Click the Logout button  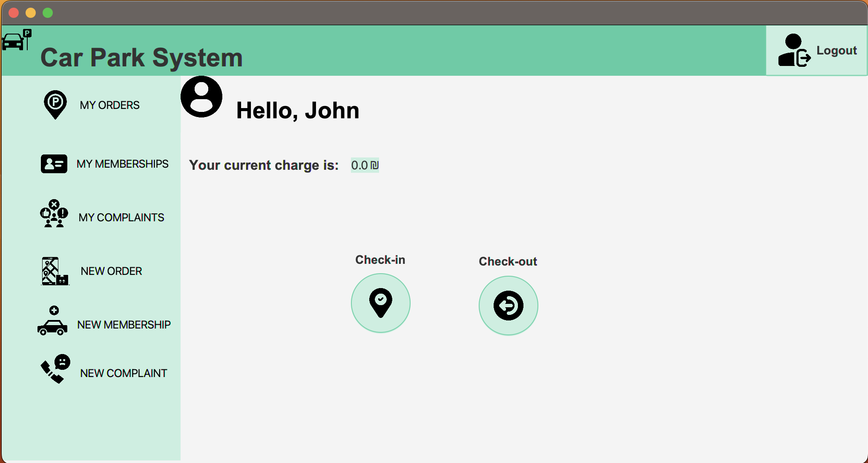pos(836,50)
